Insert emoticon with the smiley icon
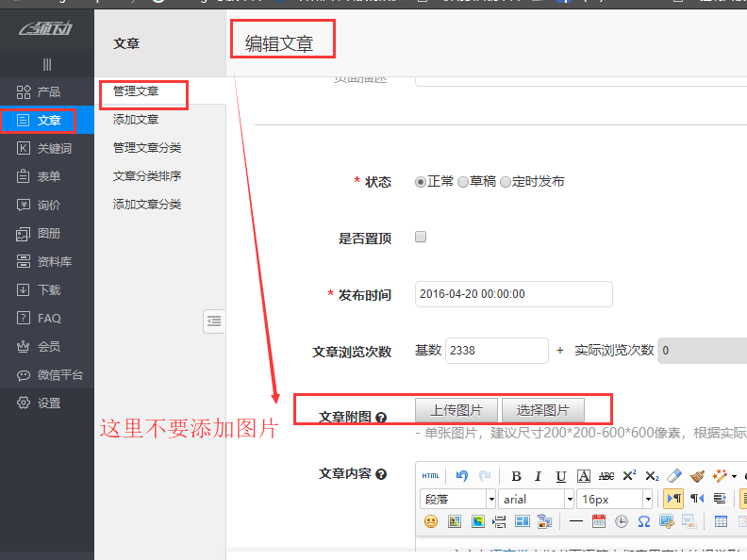 pos(430,521)
